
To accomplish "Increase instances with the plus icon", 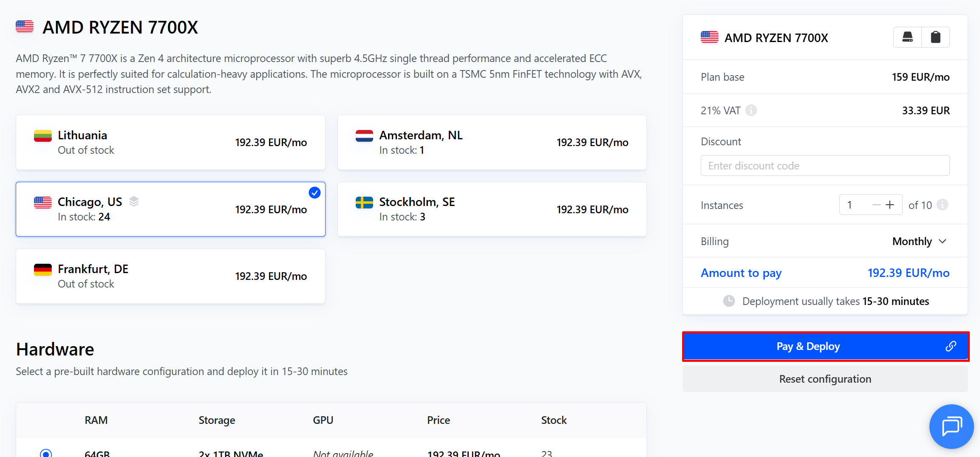I will pos(890,205).
